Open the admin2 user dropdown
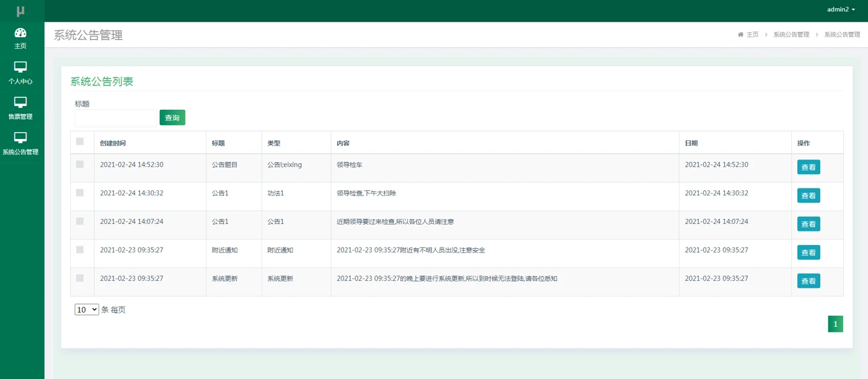Image resolution: width=868 pixels, height=379 pixels. click(841, 10)
